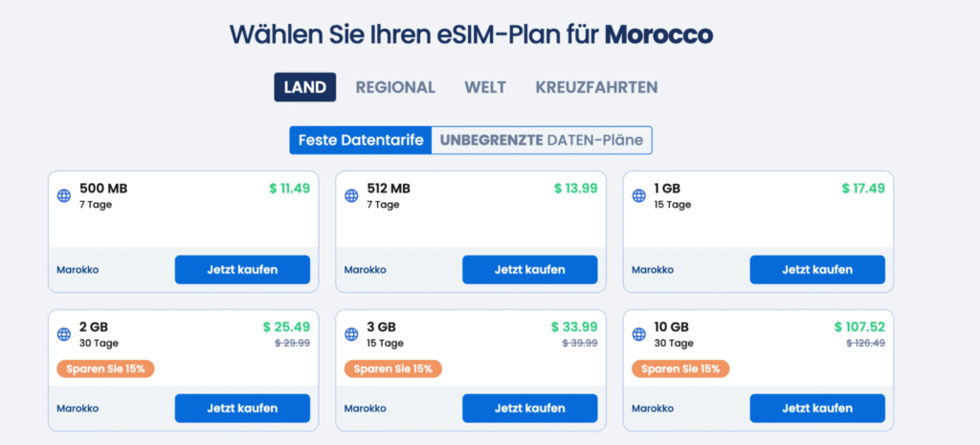Buy the 500 MB 7-day plan

[242, 270]
